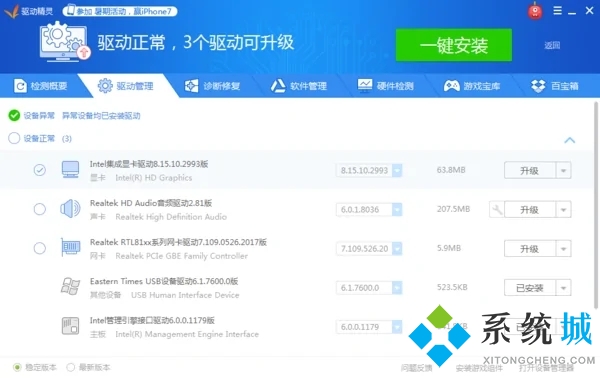Select the 最新版本 radio button

[x=70, y=367]
